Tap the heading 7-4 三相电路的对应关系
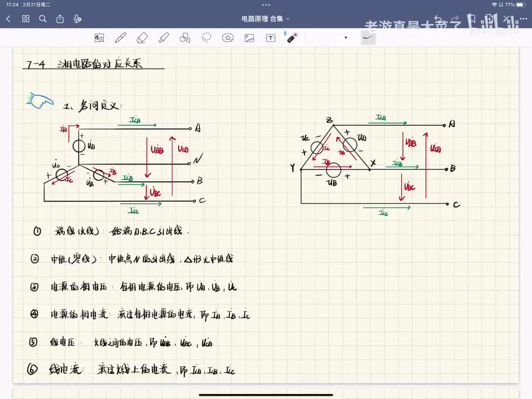 pyautogui.click(x=84, y=63)
